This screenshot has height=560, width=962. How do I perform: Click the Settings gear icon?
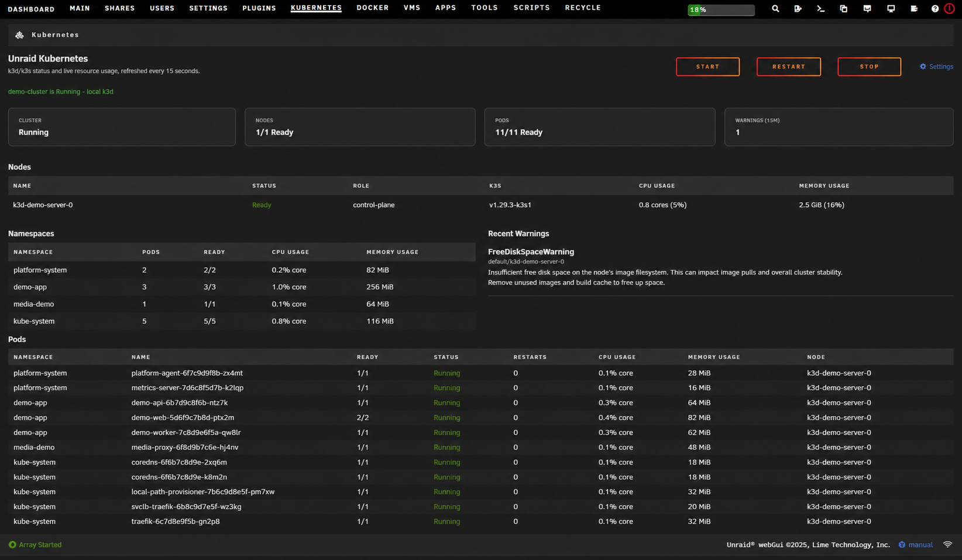923,67
